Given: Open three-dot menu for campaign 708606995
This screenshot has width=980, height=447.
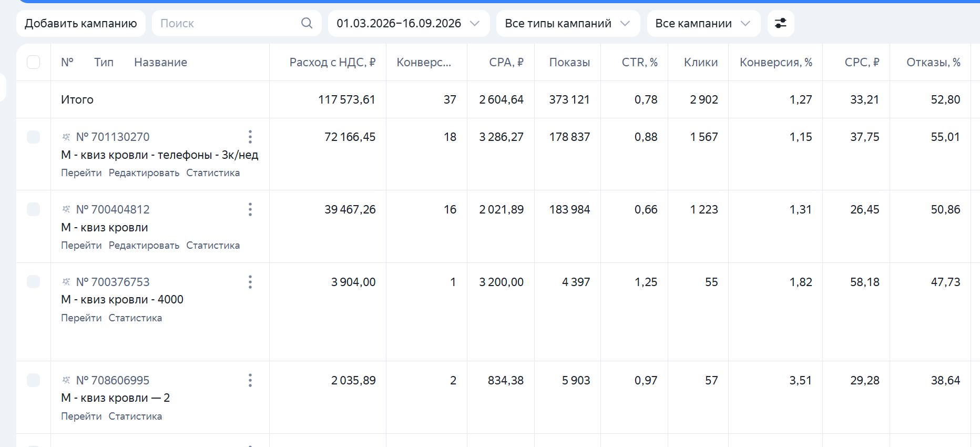Looking at the screenshot, I should point(250,380).
